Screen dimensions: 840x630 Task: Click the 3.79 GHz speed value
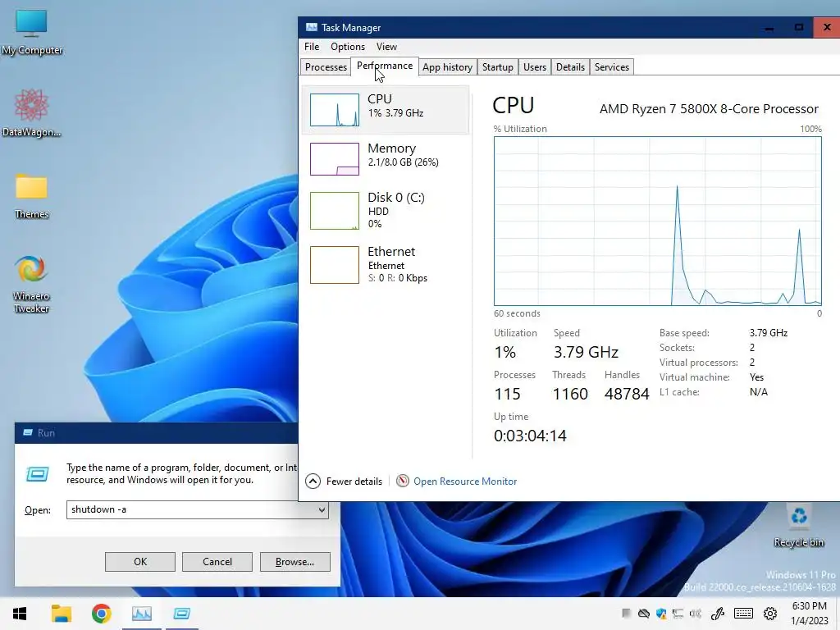click(586, 352)
